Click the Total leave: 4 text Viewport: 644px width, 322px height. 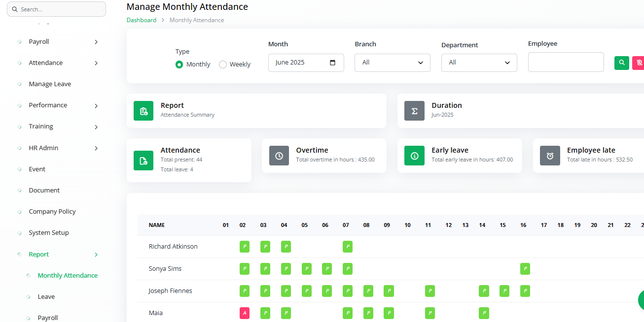177,169
